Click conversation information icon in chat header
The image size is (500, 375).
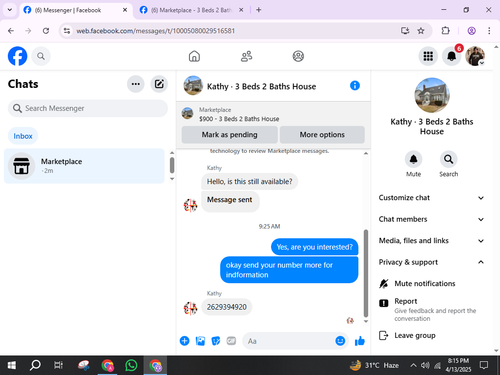(355, 86)
